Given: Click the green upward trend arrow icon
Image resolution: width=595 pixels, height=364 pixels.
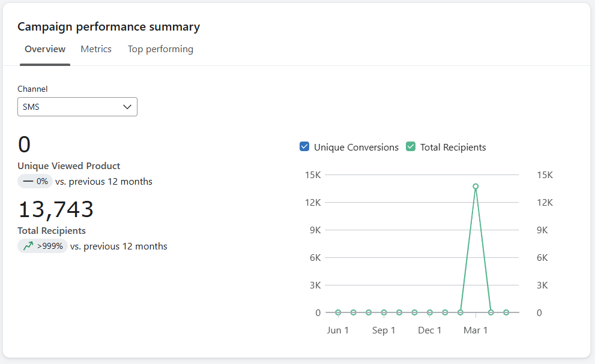Looking at the screenshot, I should pos(28,246).
